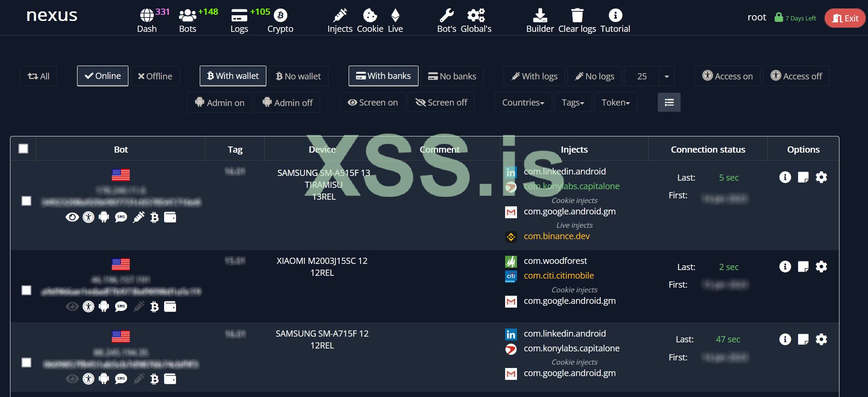
Task: Click the No logs filter
Action: pyautogui.click(x=595, y=76)
